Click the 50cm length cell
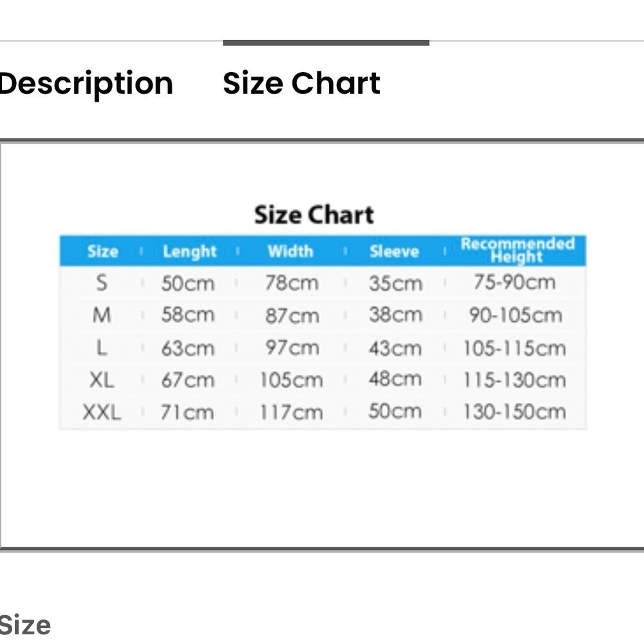Viewport: 644px width, 644px height. pyautogui.click(x=188, y=283)
